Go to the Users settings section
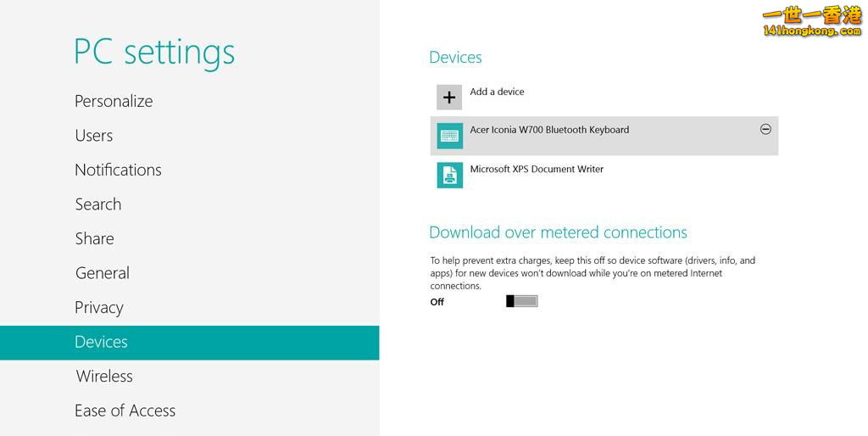Screen dimensions: 868x436 [93, 136]
